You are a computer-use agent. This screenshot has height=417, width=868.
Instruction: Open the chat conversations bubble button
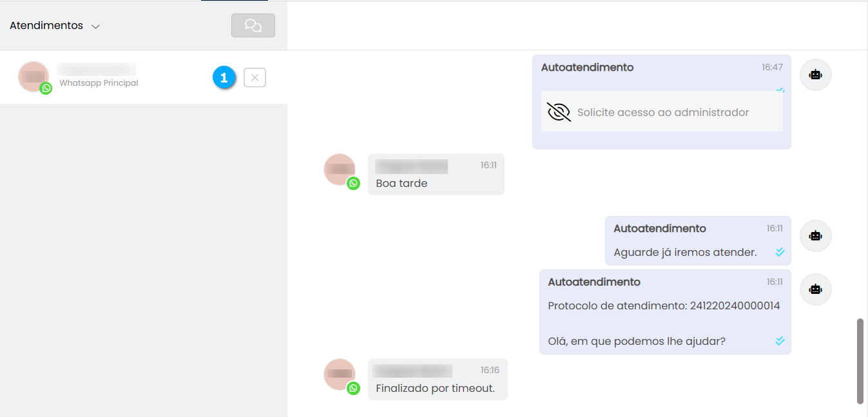point(253,26)
